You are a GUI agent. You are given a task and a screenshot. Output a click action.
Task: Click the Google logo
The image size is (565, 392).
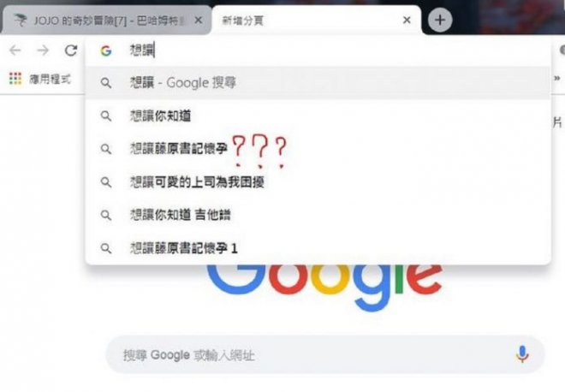(x=324, y=287)
